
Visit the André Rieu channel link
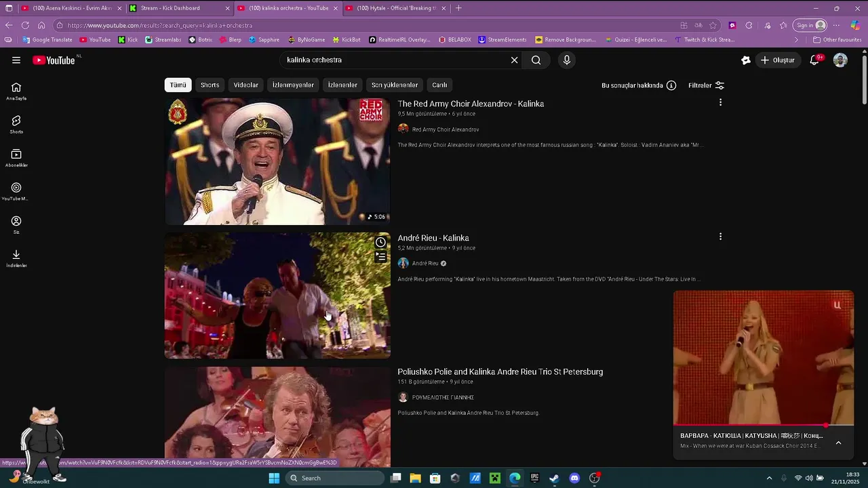pos(425,263)
